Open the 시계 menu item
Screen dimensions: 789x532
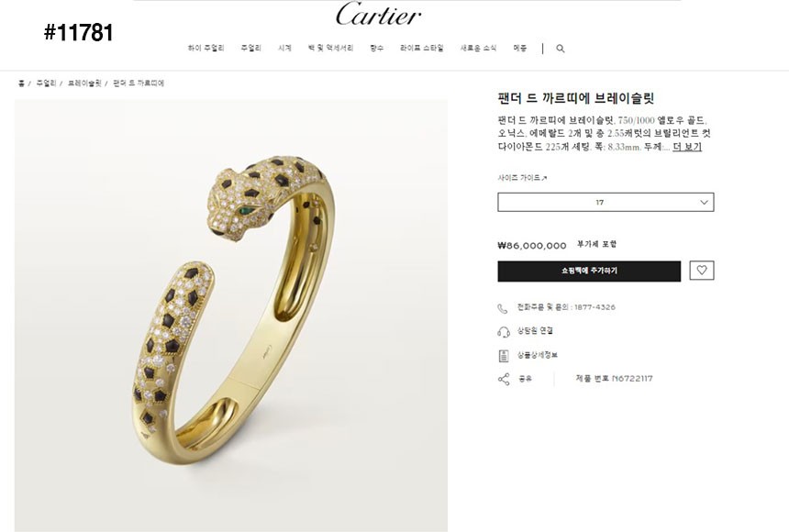[284, 49]
